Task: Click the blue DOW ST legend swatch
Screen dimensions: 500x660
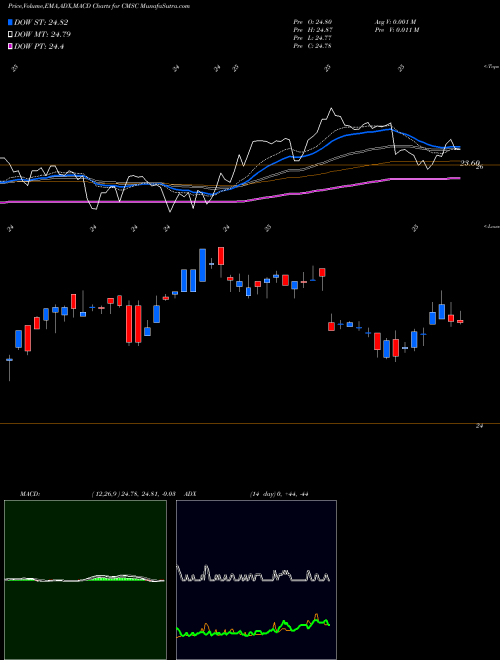Action: pyautogui.click(x=10, y=22)
